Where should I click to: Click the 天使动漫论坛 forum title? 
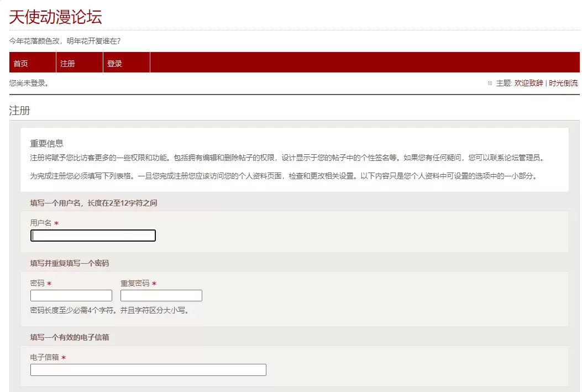55,17
